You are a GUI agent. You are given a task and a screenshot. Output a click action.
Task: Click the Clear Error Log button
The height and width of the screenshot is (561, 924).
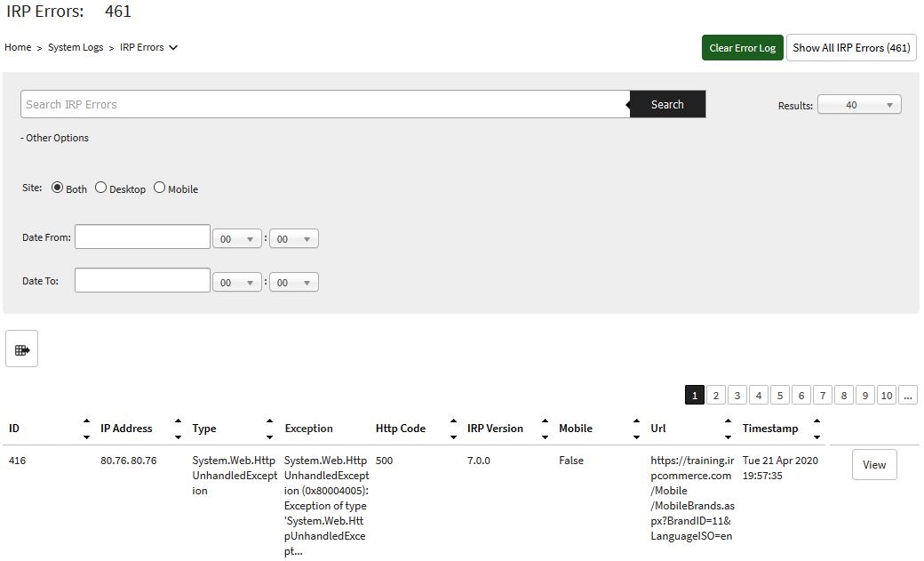pyautogui.click(x=742, y=48)
